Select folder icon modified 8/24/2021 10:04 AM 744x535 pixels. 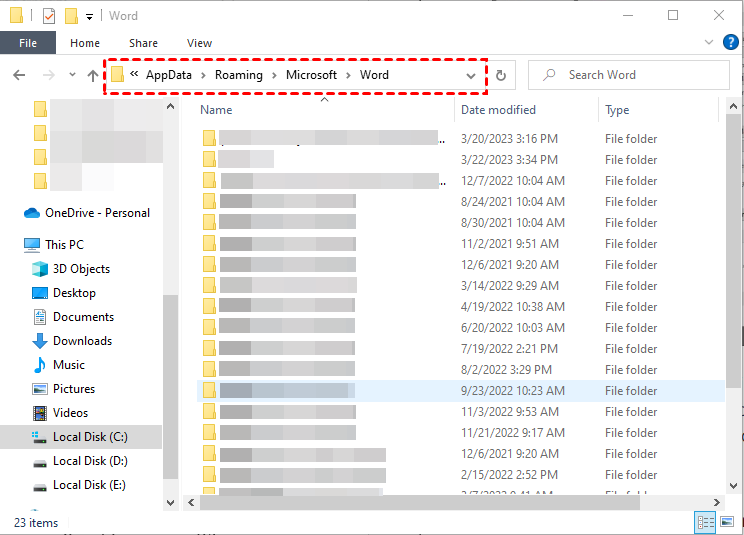pos(209,201)
